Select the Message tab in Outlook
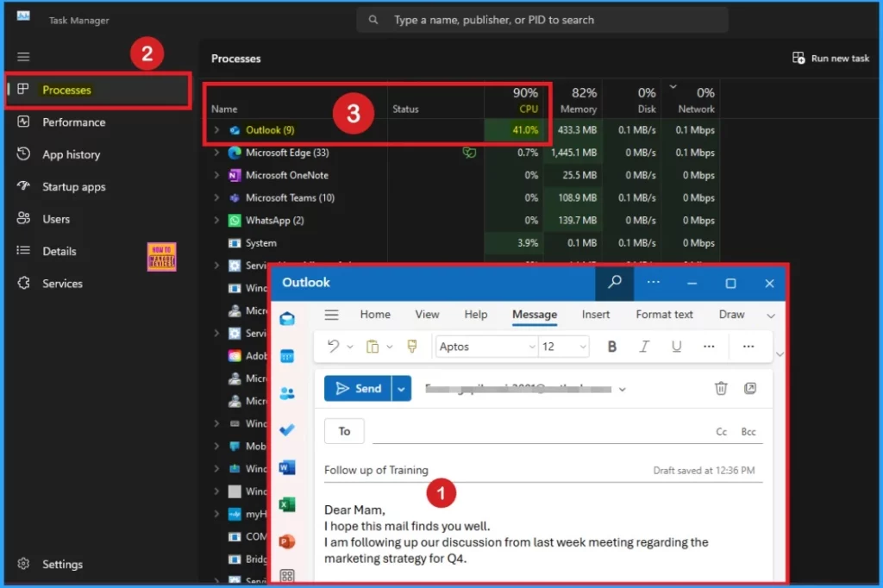883x588 pixels. (535, 315)
